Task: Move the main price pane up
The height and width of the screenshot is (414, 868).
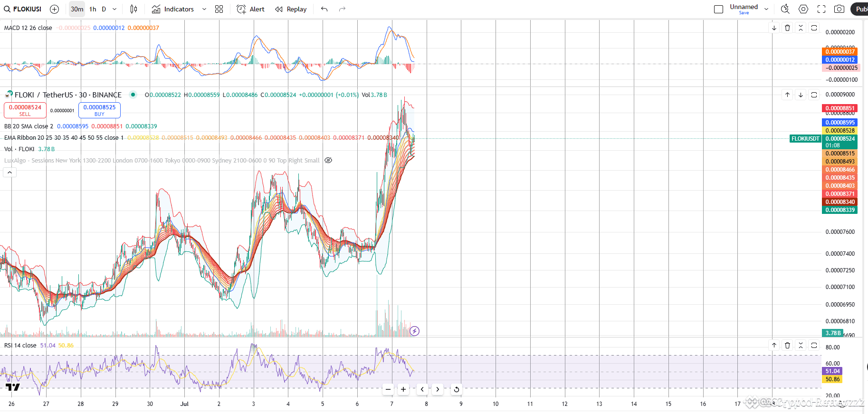Action: pyautogui.click(x=788, y=95)
